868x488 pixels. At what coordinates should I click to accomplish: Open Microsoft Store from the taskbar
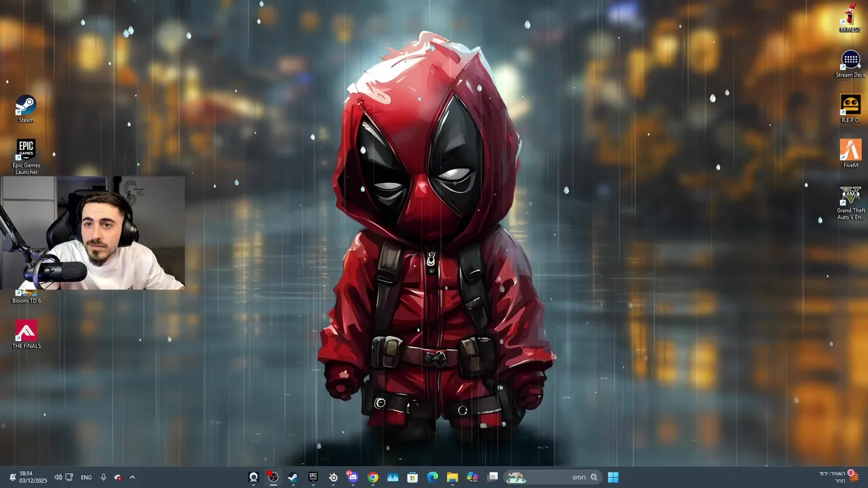coord(412,477)
